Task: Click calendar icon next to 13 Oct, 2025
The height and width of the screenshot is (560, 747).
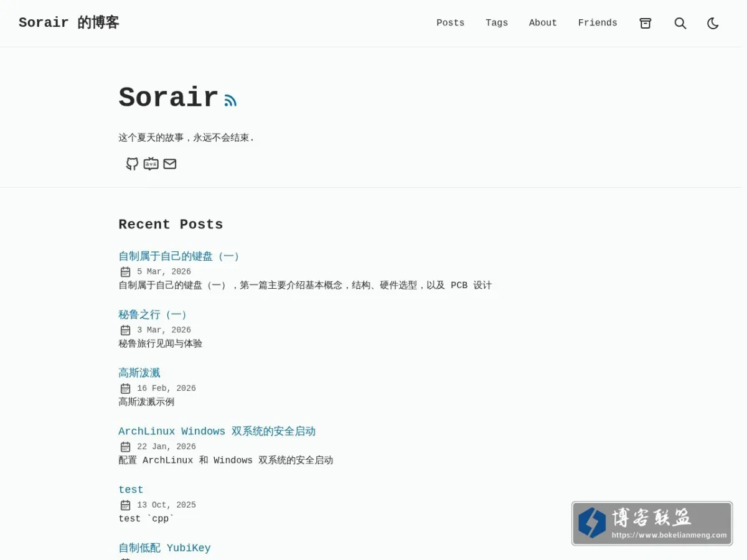Action: pyautogui.click(x=125, y=506)
